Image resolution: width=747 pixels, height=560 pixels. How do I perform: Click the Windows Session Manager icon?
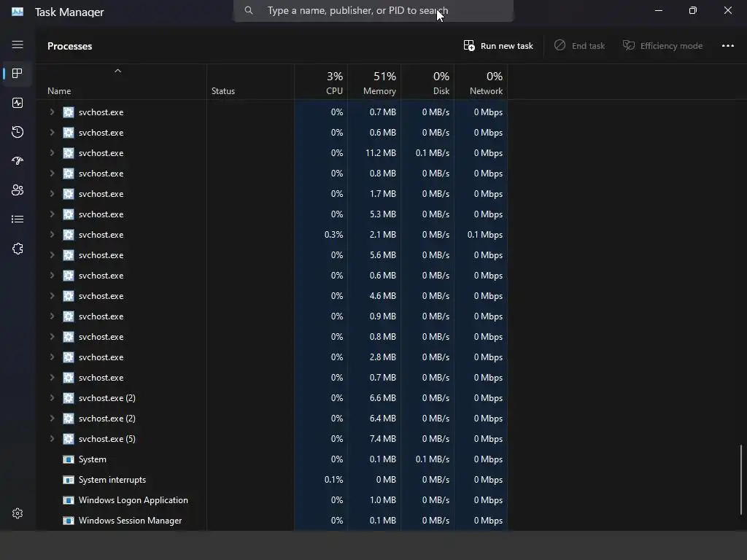tap(69, 521)
